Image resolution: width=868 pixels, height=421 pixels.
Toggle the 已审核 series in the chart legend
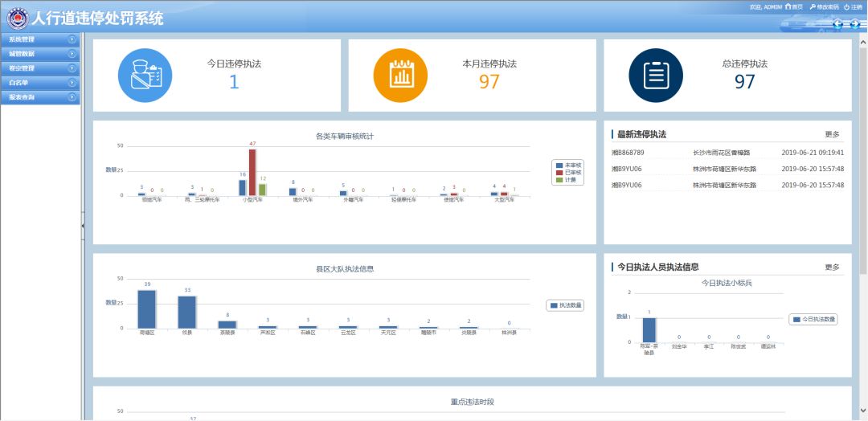[x=568, y=172]
